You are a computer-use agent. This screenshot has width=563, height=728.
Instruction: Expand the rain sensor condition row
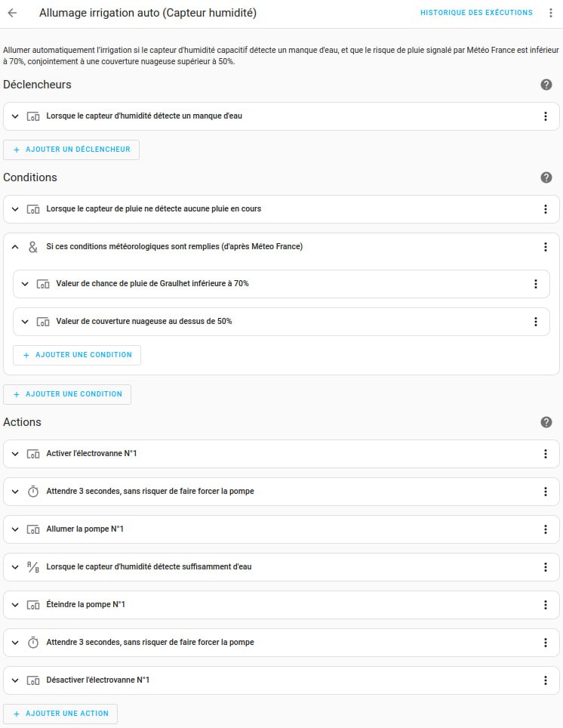(x=15, y=209)
